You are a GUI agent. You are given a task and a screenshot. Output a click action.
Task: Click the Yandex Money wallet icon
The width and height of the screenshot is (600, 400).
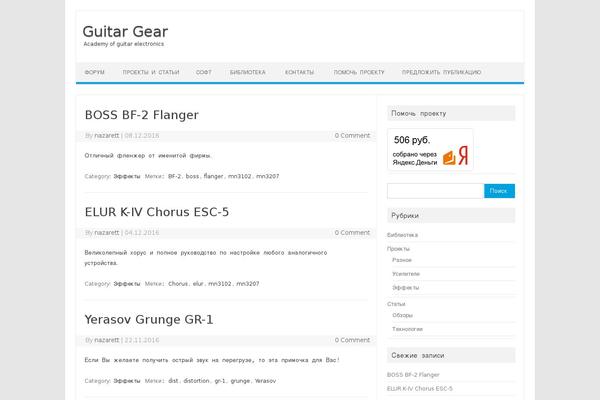click(450, 156)
